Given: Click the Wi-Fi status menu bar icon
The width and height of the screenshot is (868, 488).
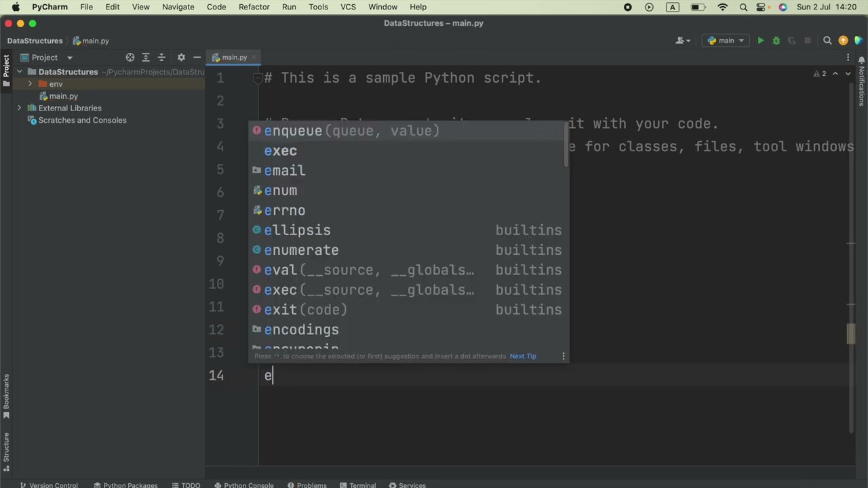Looking at the screenshot, I should (723, 7).
